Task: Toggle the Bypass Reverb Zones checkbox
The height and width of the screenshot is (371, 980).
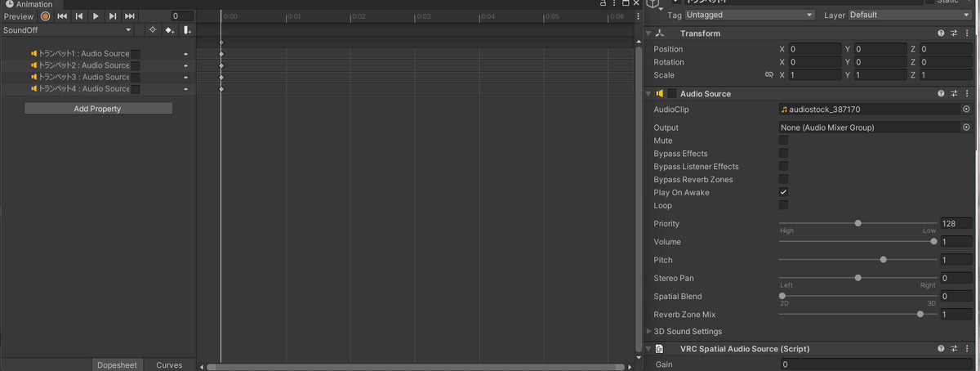Action: 783,180
